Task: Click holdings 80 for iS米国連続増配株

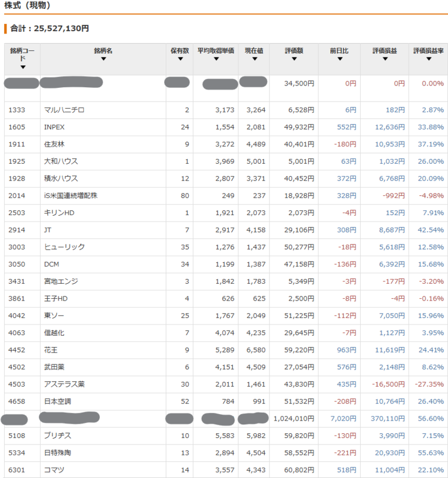Action: [185, 195]
